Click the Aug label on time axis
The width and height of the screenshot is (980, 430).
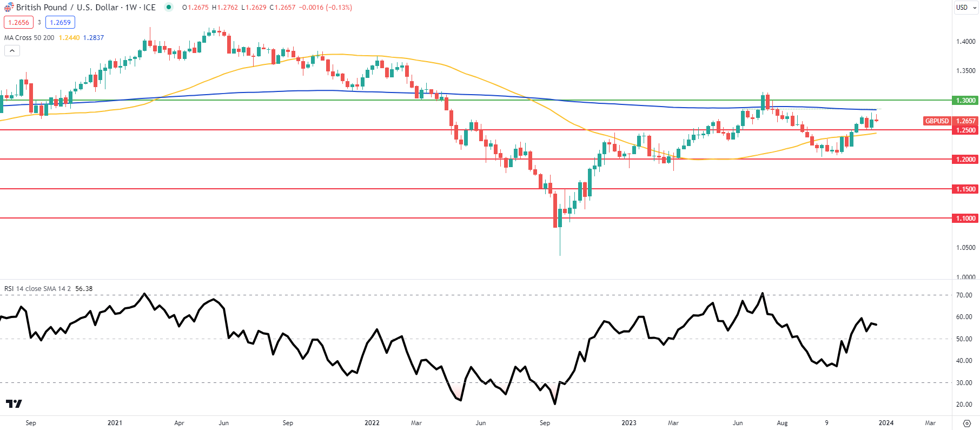(x=782, y=423)
